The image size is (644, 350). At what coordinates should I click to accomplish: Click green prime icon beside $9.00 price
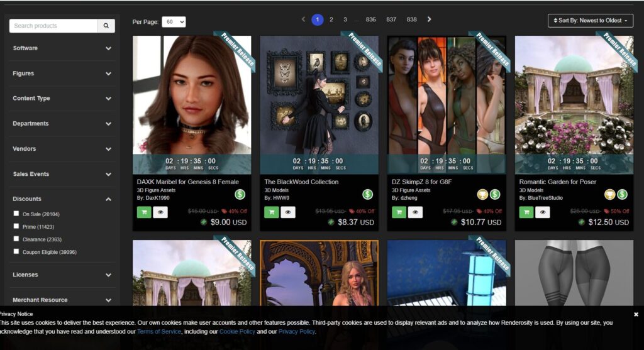click(203, 222)
